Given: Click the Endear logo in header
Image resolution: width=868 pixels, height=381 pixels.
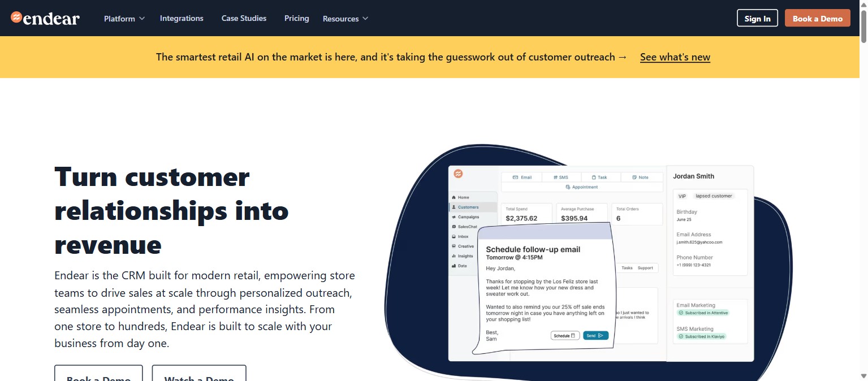Looking at the screenshot, I should pyautogui.click(x=45, y=18).
